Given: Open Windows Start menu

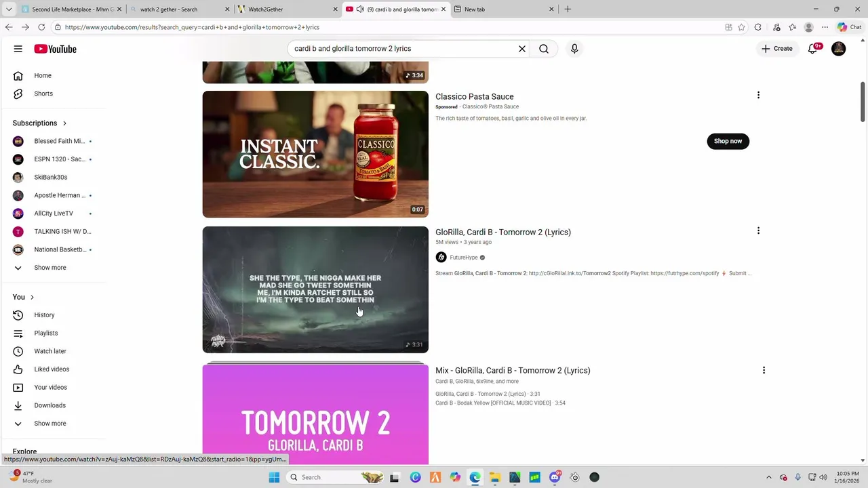Looking at the screenshot, I should click(274, 477).
